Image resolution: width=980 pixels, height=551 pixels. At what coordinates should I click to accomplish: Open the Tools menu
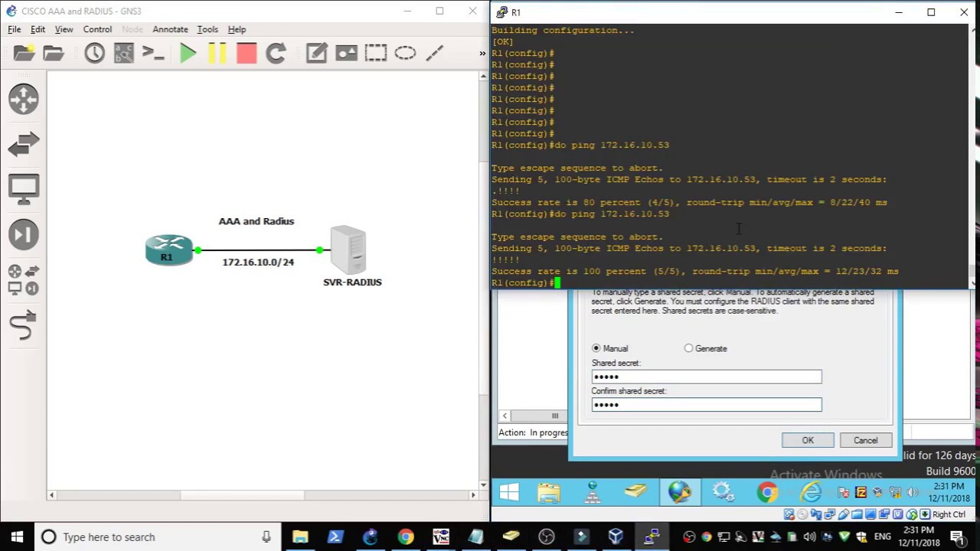[x=207, y=29]
